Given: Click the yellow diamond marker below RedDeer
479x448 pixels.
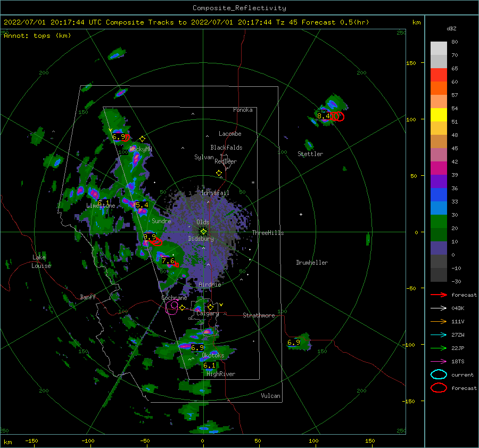Looking at the screenshot, I should point(219,173).
